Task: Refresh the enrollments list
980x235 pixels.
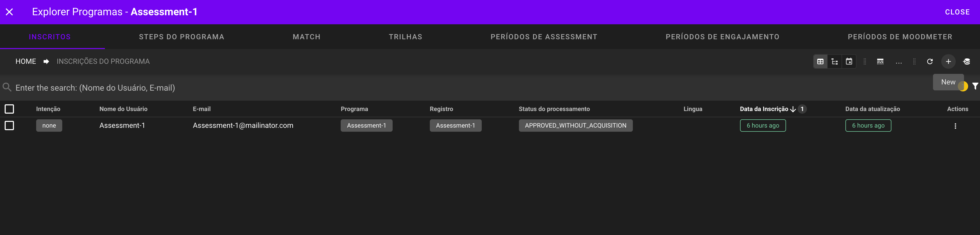Action: coord(929,62)
